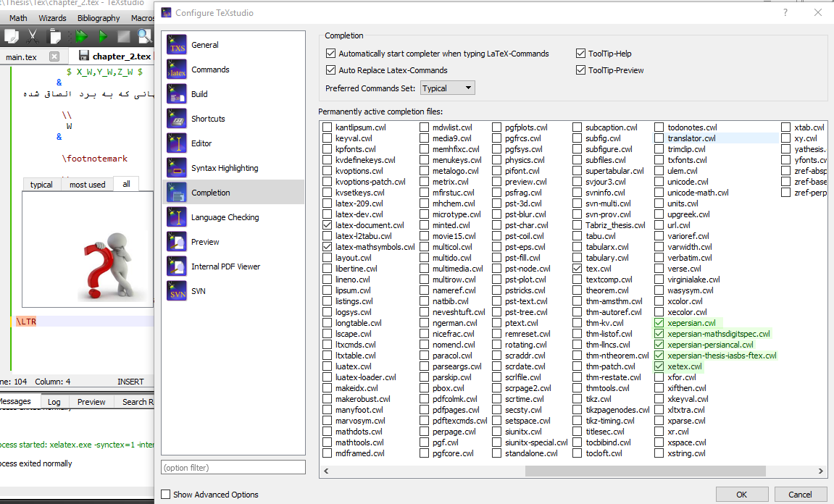
Task: Select the 'all' completer tab
Action: pos(127,184)
